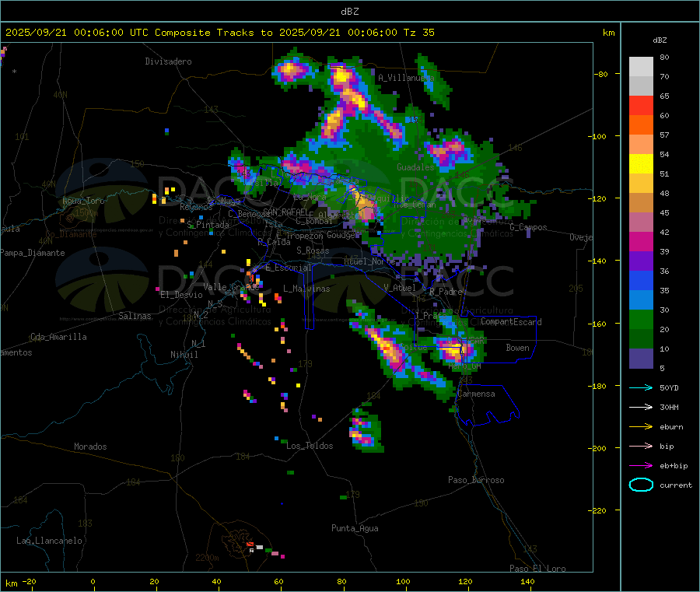This screenshot has width=700, height=592.
Task: Click the Cda_Amarilla map label
Action: 58,337
